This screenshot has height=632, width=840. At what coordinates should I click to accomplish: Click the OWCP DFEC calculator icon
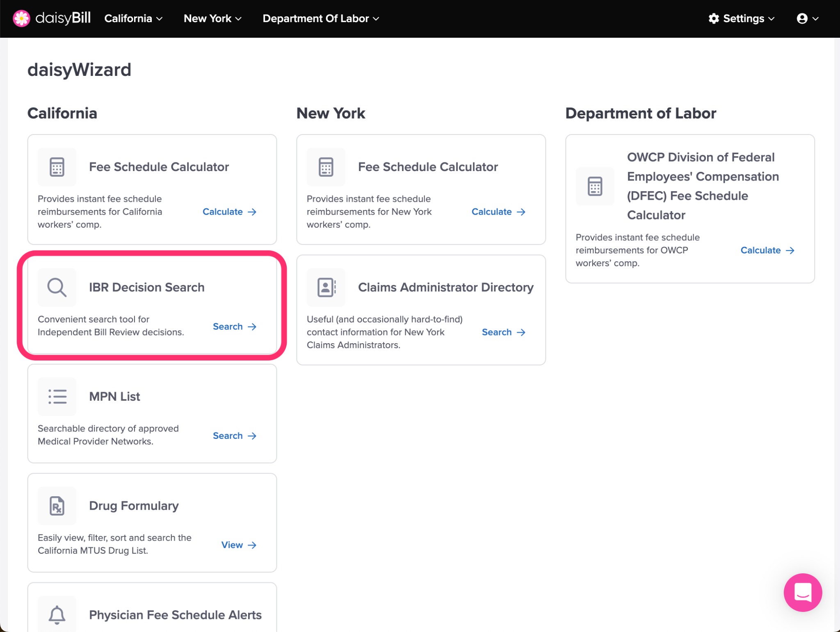[595, 186]
